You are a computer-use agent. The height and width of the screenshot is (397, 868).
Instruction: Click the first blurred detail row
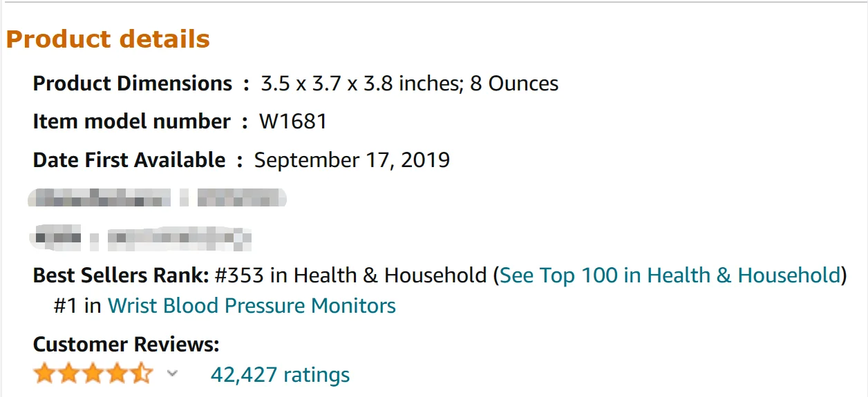point(157,198)
